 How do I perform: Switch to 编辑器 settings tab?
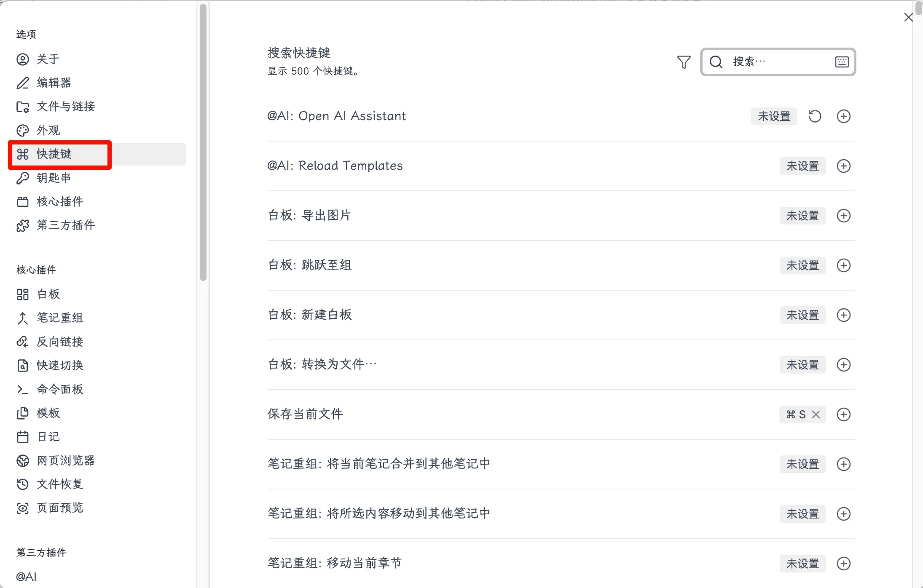click(x=54, y=83)
